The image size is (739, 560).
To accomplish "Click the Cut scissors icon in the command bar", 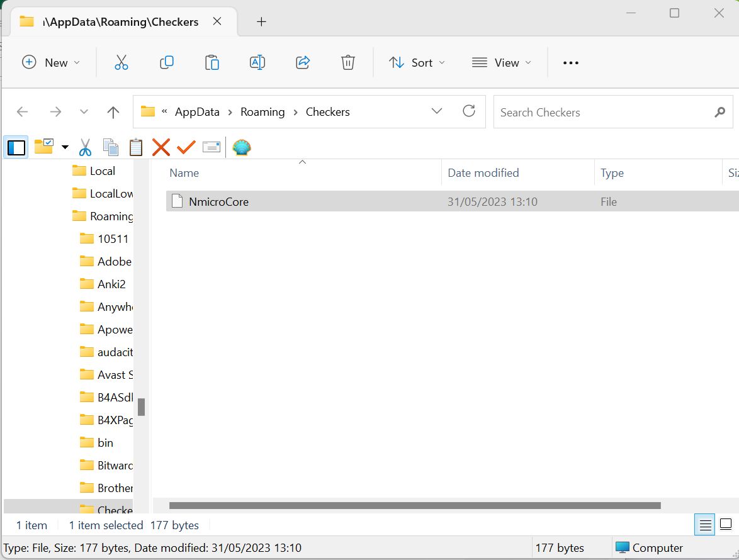I will (121, 63).
